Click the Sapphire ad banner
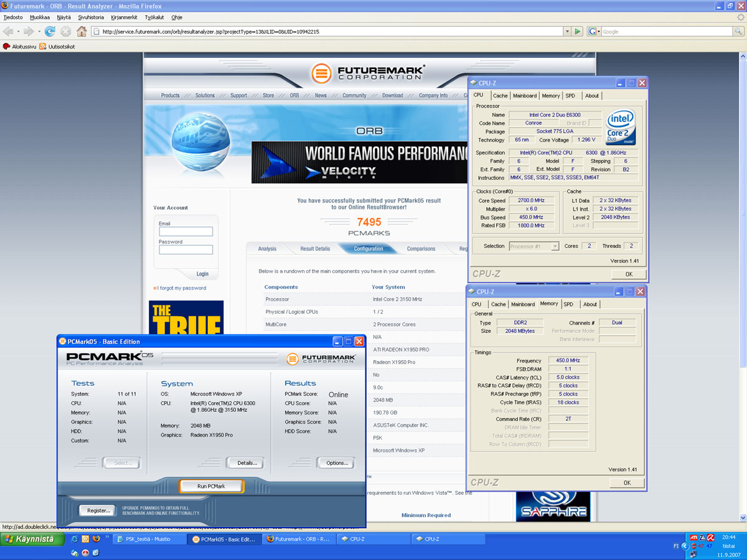Viewport: 747px width, 560px height. click(x=553, y=506)
